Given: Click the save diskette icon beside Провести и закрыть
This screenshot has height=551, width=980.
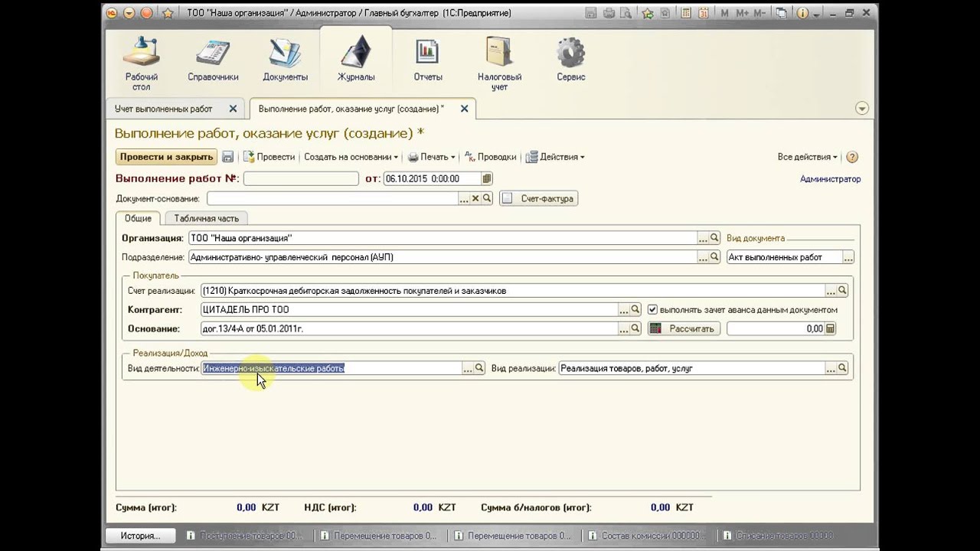Looking at the screenshot, I should click(227, 157).
